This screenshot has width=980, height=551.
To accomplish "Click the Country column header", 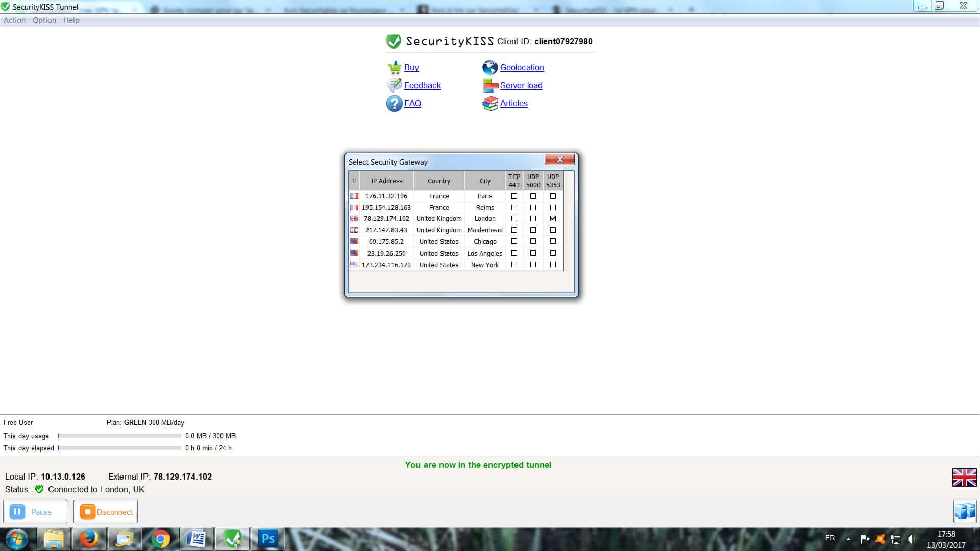I will click(x=439, y=181).
